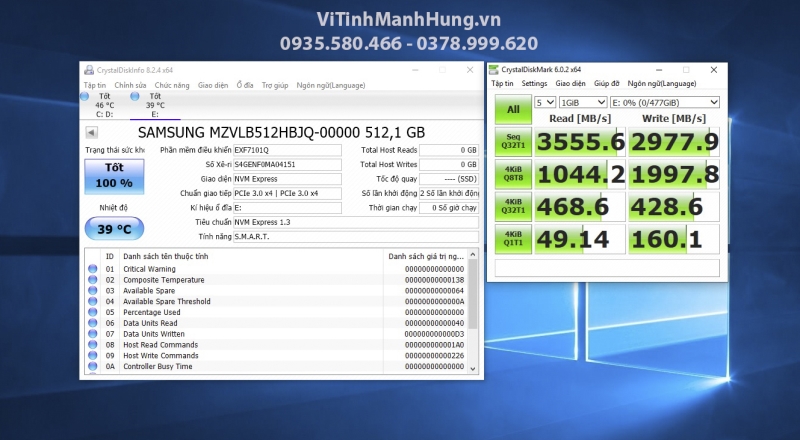Click the Controller Busy Time status circle
The width and height of the screenshot is (800, 440).
tap(92, 366)
